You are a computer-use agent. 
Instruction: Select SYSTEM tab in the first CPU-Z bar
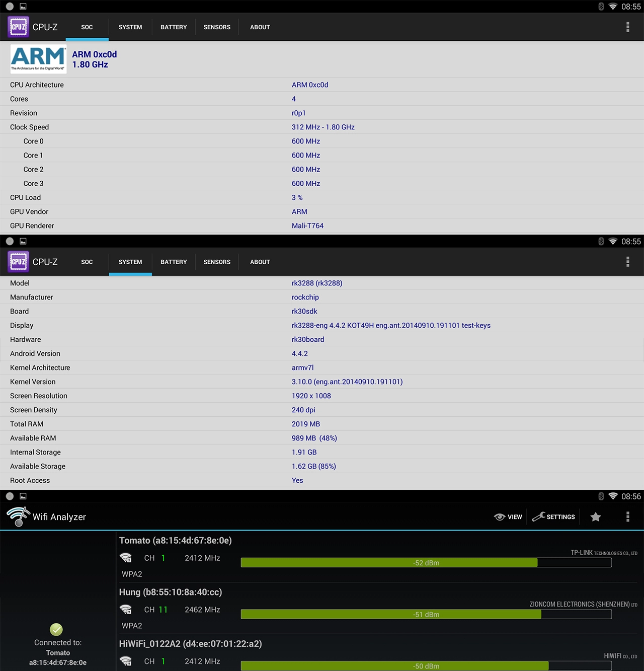(130, 27)
